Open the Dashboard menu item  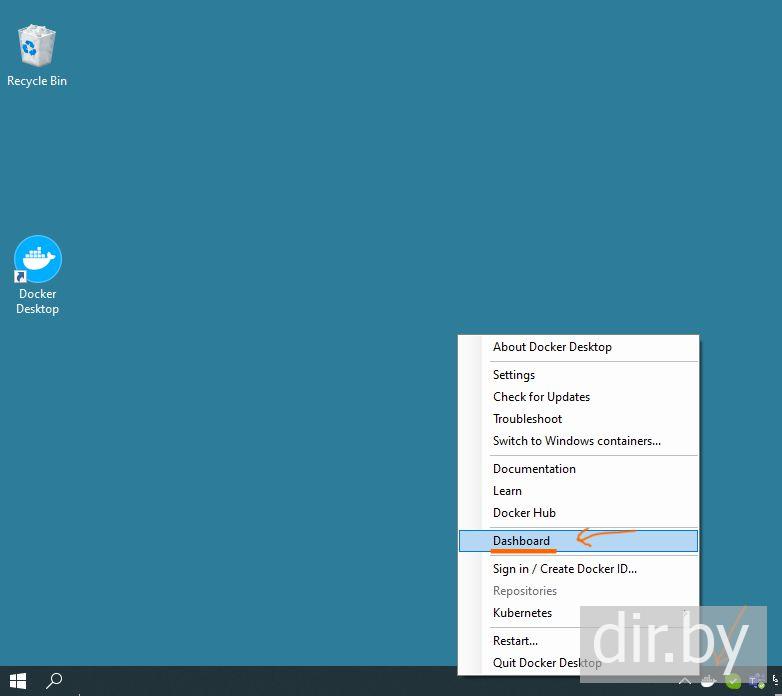click(579, 541)
